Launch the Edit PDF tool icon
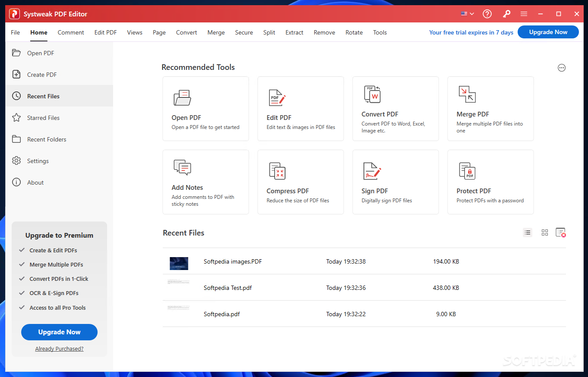This screenshot has height=377, width=588. click(277, 97)
